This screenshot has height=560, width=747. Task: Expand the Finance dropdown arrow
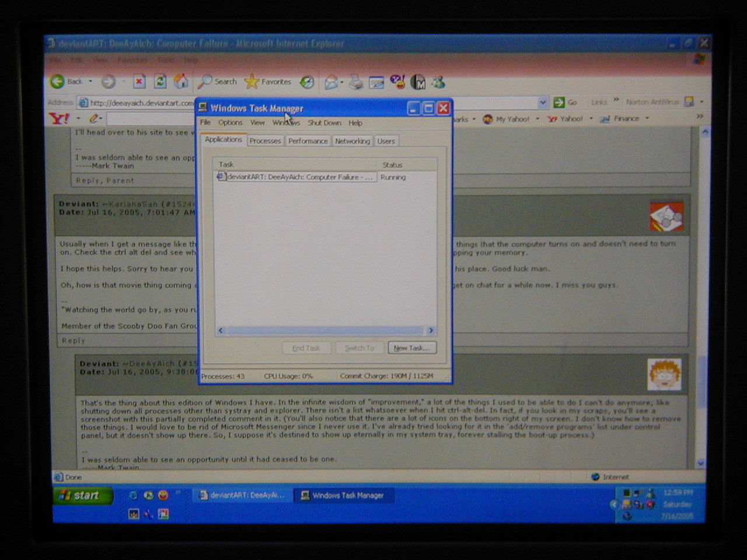pyautogui.click(x=647, y=119)
